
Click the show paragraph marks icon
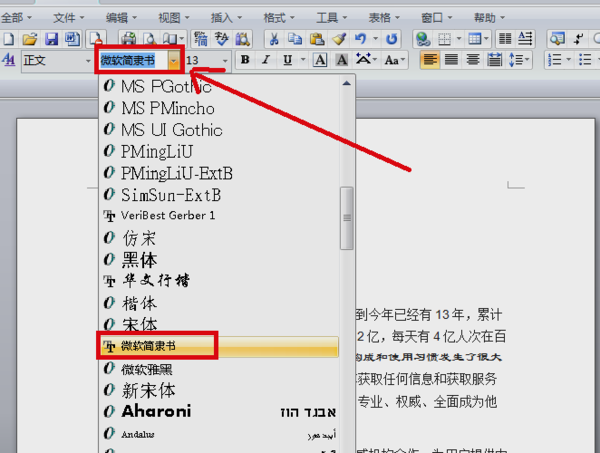[x=578, y=39]
